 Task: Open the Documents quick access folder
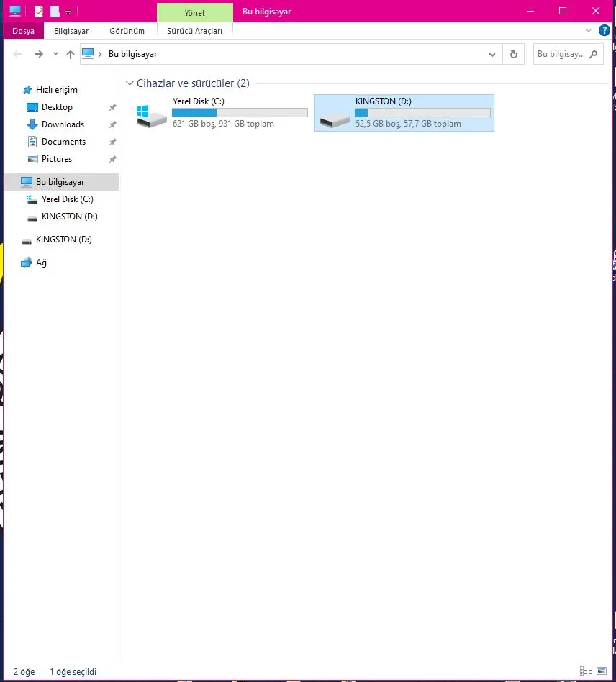63,142
